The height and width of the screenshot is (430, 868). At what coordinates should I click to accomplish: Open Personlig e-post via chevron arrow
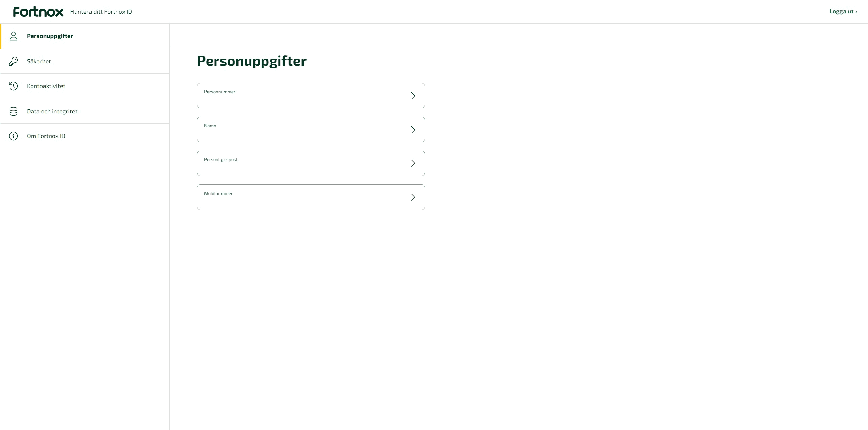point(413,163)
